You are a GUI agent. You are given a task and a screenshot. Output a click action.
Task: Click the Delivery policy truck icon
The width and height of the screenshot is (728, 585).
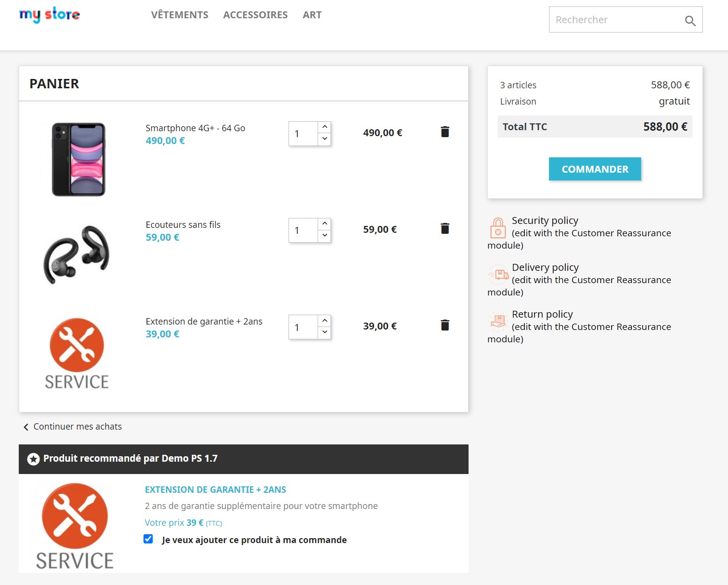tap(499, 274)
